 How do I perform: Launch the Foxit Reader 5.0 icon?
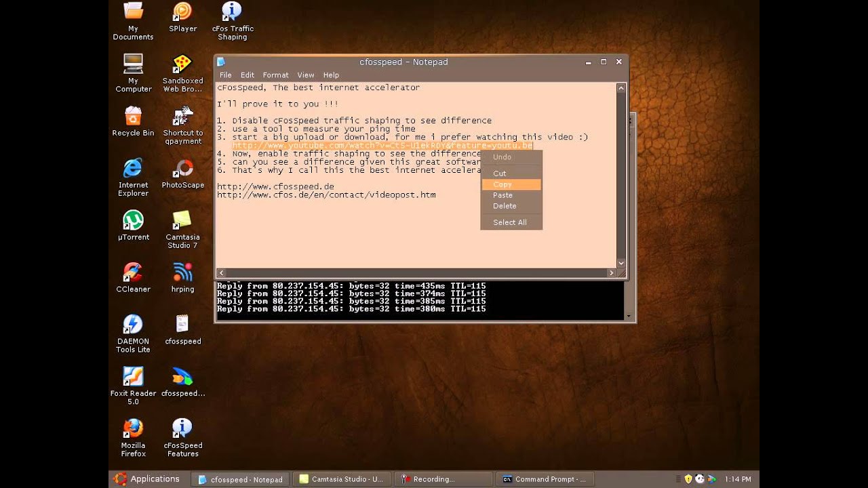pyautogui.click(x=133, y=386)
